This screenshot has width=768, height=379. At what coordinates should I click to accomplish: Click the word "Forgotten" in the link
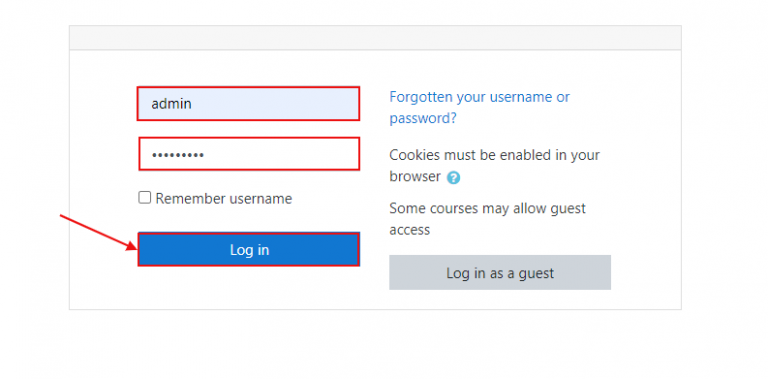421,97
